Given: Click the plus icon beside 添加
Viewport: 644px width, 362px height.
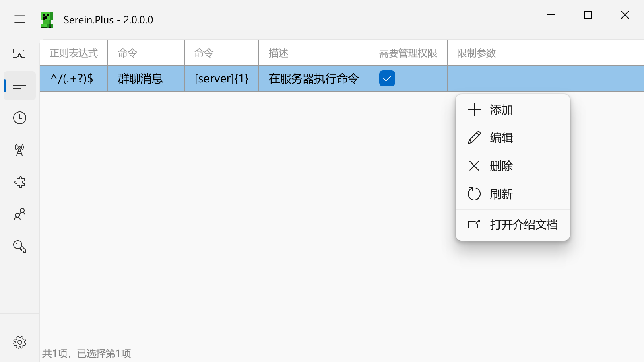Looking at the screenshot, I should (474, 109).
